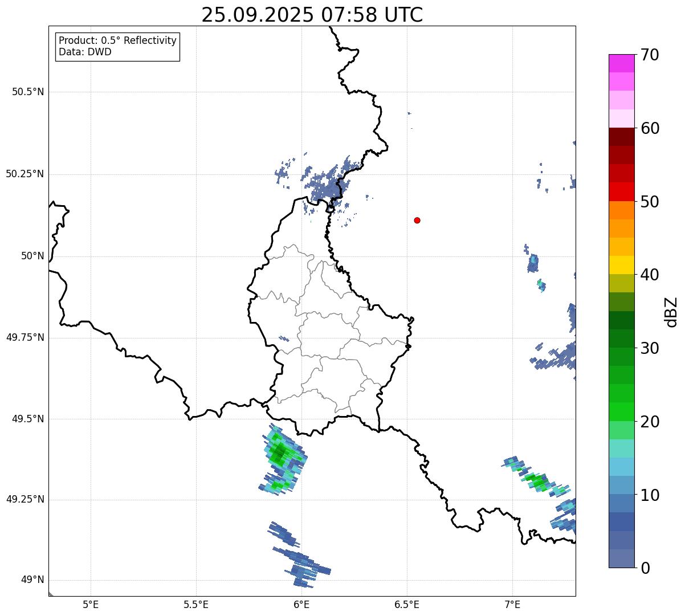Click the '5.5°E' longitude label
This screenshot has width=685, height=616.
coord(196,604)
